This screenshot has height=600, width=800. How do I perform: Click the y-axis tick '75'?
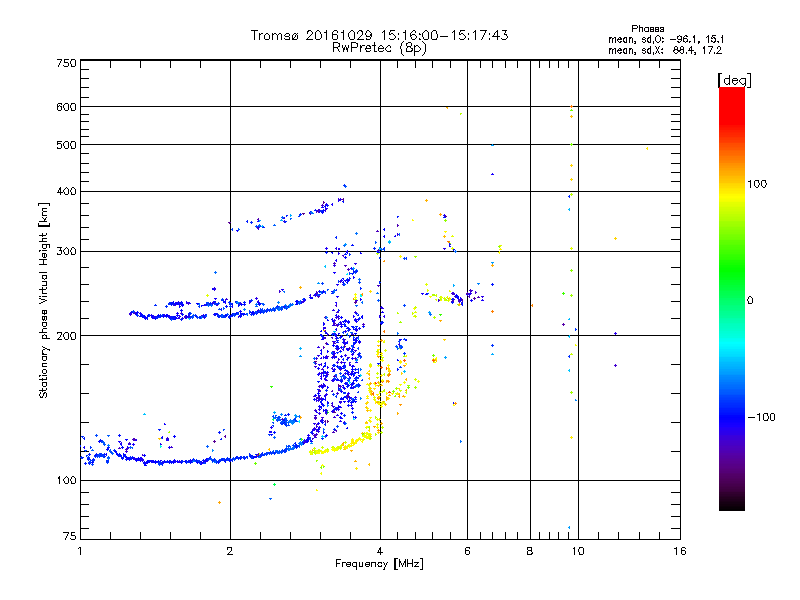click(70, 536)
